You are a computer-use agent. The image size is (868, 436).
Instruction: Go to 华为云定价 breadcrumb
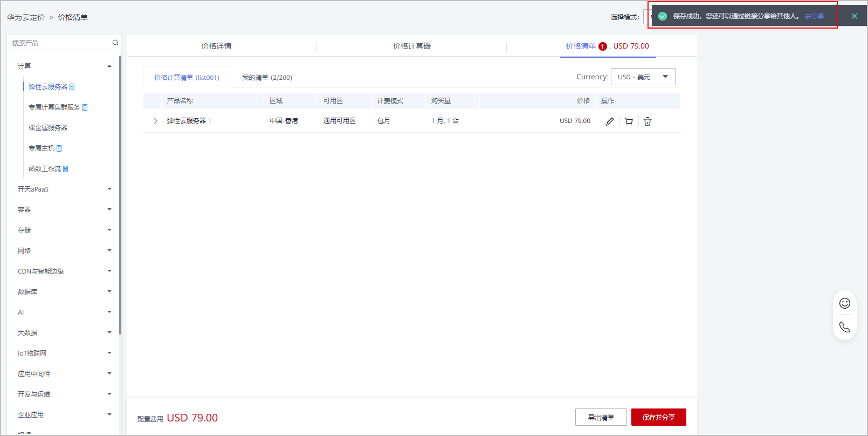[x=26, y=17]
